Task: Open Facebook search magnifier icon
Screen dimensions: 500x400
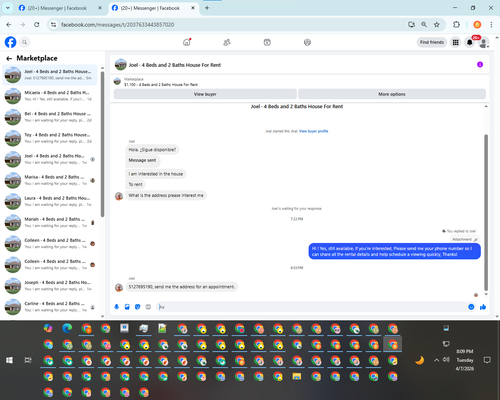Action: [24, 42]
